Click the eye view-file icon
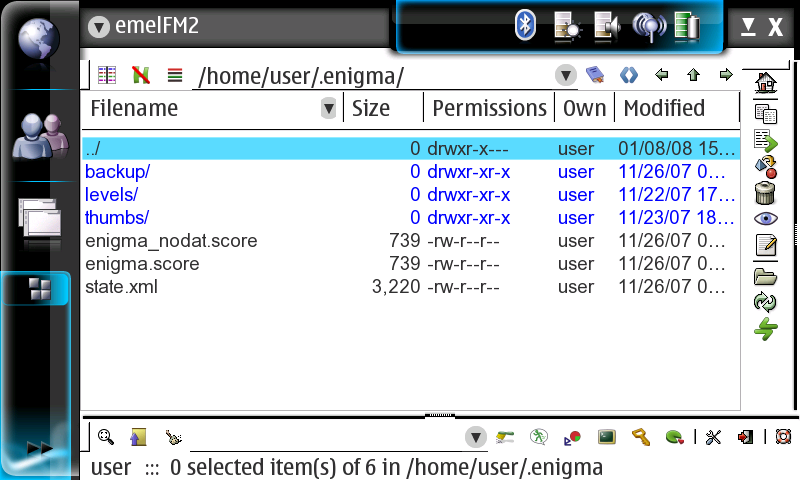Viewport: 800px width, 480px height. click(765, 218)
